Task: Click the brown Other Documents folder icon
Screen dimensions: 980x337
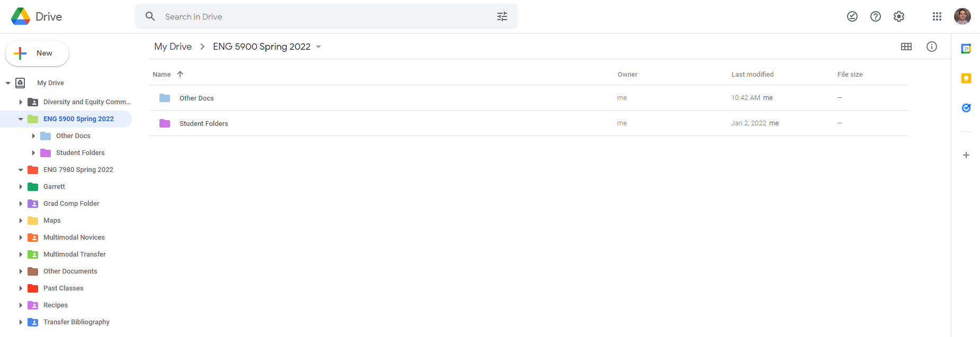Action: [x=33, y=271]
